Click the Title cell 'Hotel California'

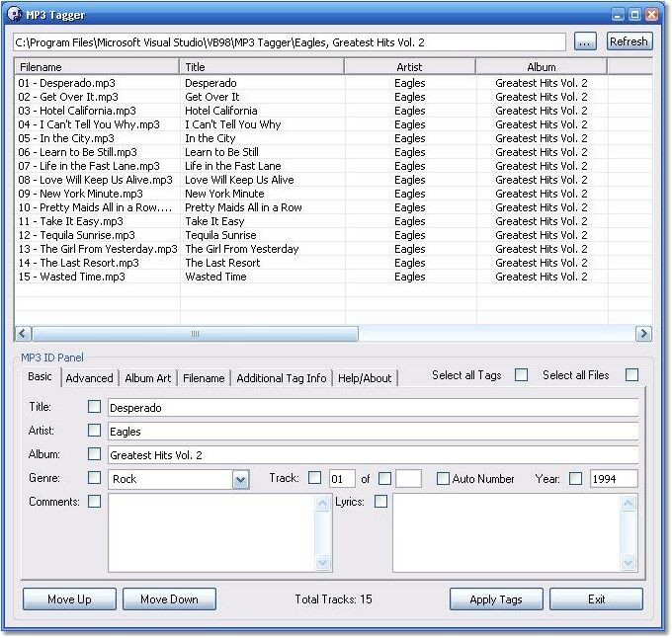pos(221,111)
